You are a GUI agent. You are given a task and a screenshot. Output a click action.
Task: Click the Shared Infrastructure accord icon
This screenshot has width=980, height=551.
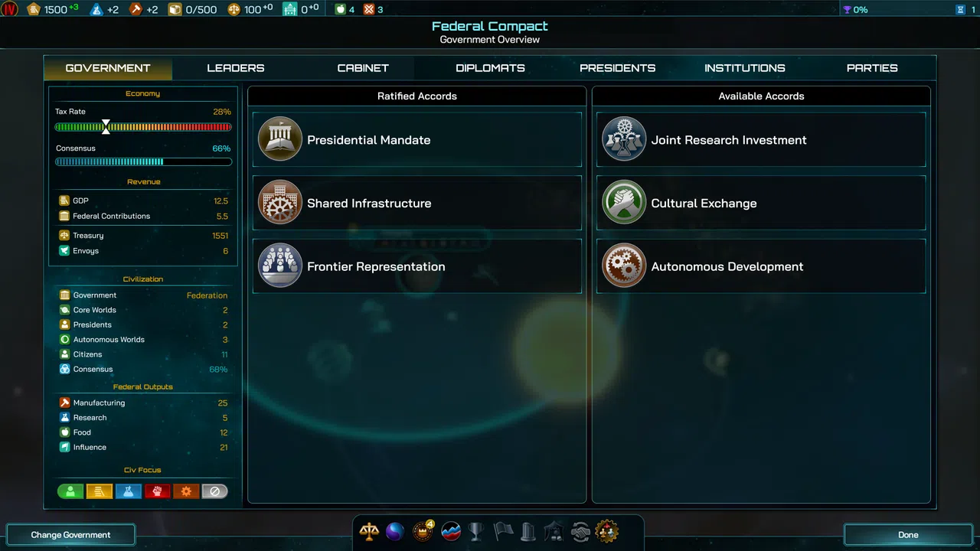point(280,203)
